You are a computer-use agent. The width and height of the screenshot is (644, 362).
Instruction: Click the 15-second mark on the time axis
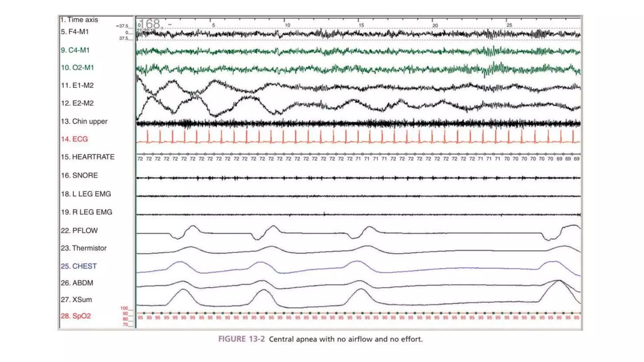tap(361, 25)
